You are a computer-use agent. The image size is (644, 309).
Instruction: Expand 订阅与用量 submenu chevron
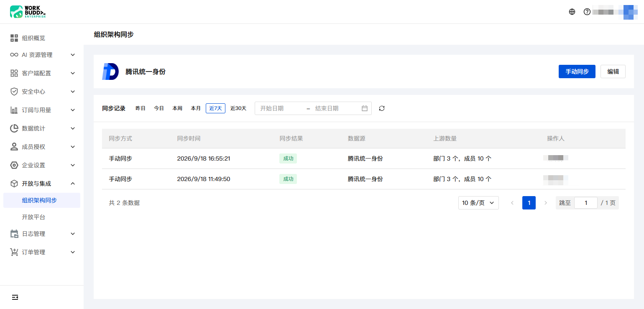click(x=73, y=110)
